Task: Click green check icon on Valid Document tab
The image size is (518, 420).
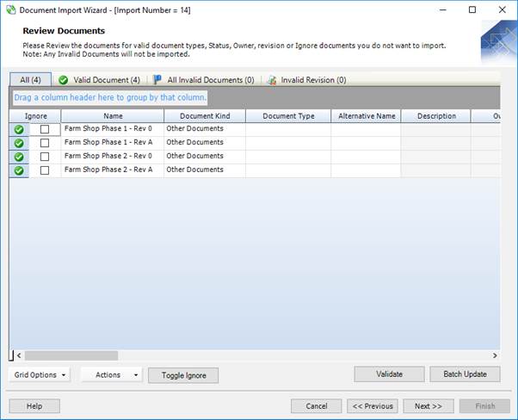Action: 63,80
